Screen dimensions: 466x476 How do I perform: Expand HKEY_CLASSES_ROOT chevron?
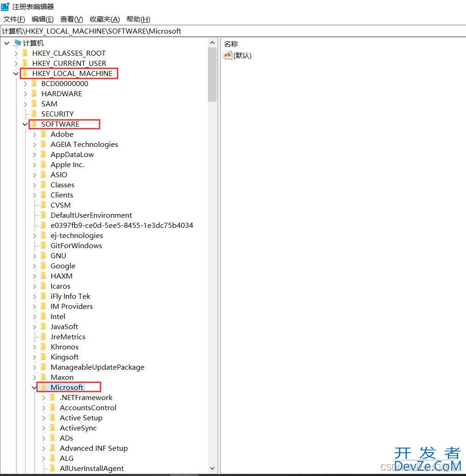click(x=16, y=53)
